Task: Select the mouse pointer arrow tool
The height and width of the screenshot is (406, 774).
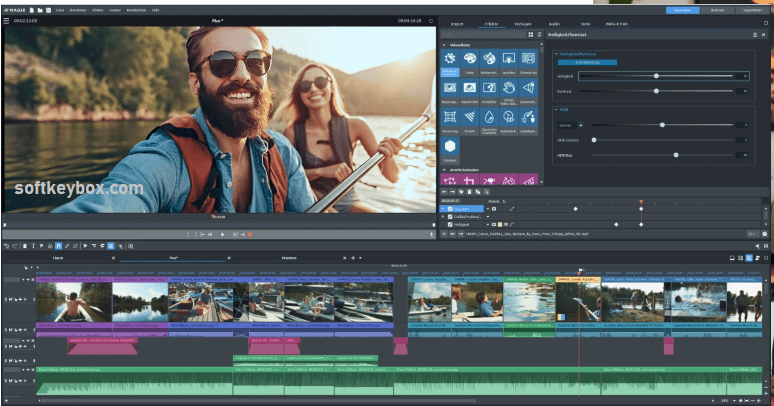Action: 85,246
